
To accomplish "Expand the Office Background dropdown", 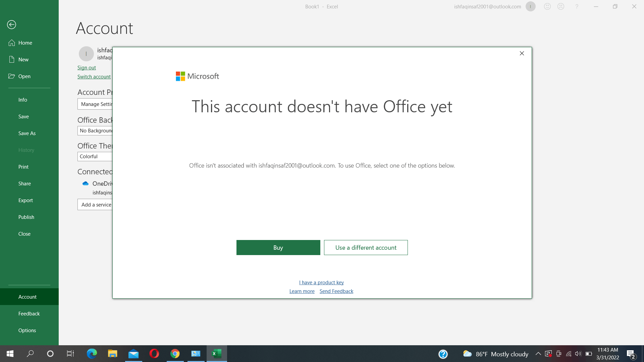I will pyautogui.click(x=95, y=130).
